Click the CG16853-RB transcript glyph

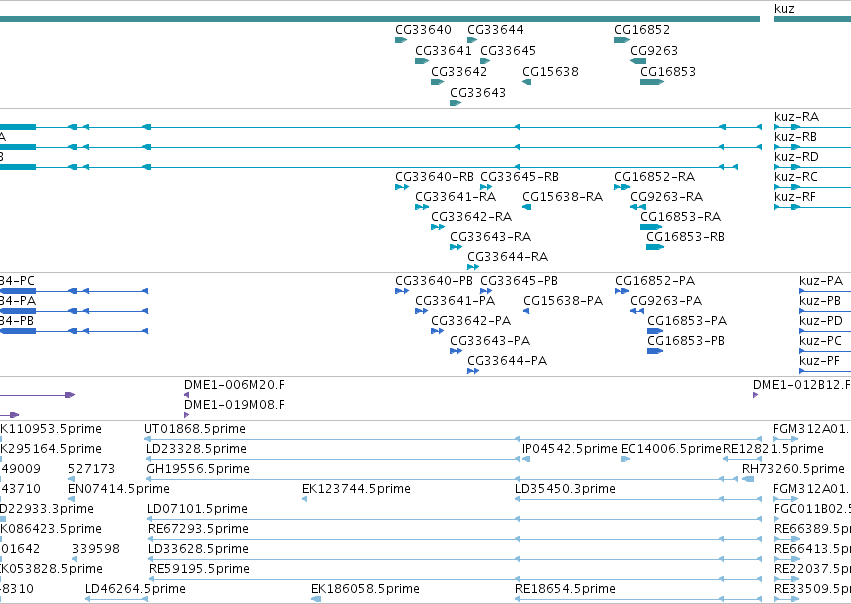(x=655, y=247)
